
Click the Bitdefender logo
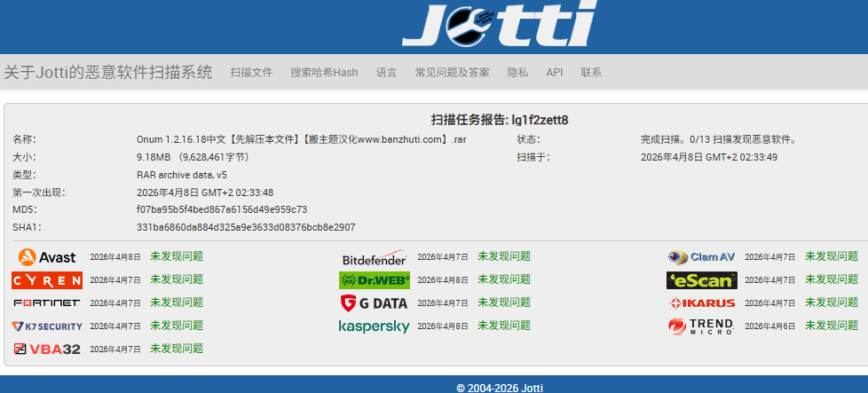click(375, 257)
